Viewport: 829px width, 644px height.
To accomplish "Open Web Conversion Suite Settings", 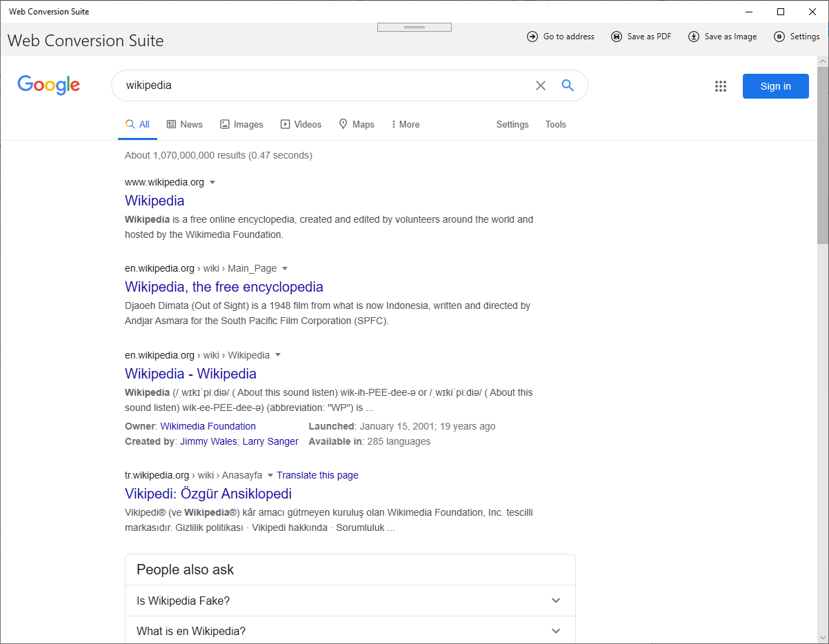I will [797, 37].
